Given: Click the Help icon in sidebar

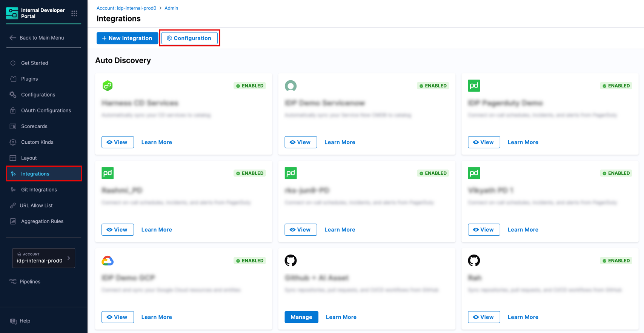Looking at the screenshot, I should [x=13, y=321].
